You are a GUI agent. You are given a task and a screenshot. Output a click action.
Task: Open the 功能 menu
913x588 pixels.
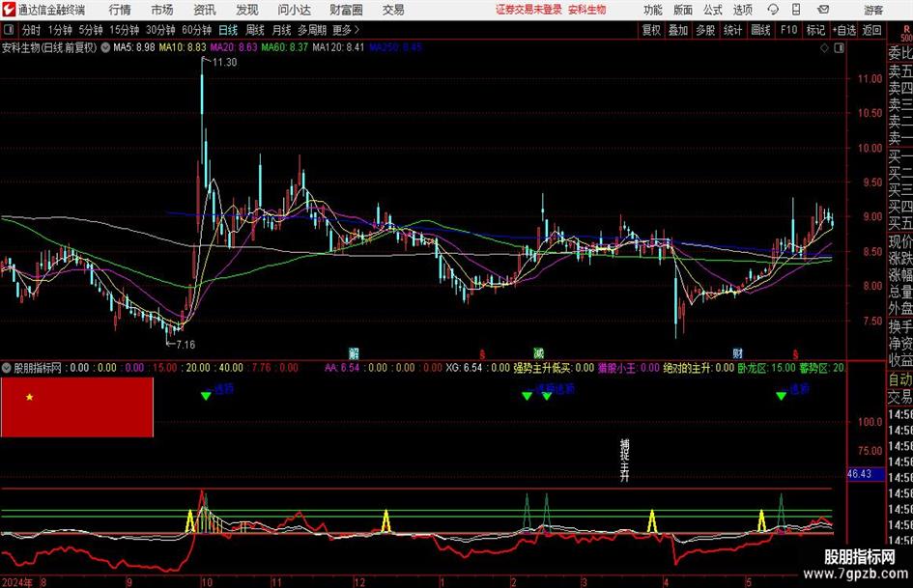click(653, 10)
